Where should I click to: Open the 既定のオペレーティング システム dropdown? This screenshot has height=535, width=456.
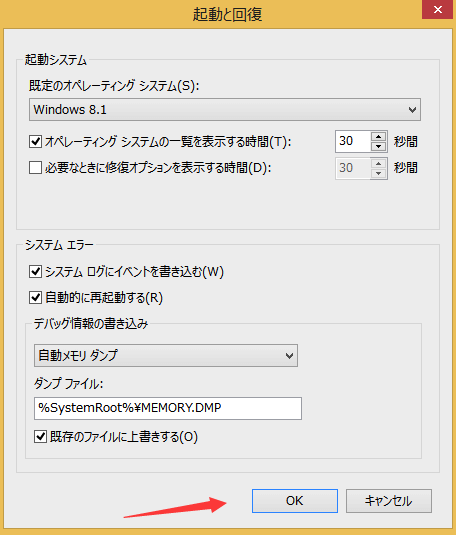click(x=225, y=110)
